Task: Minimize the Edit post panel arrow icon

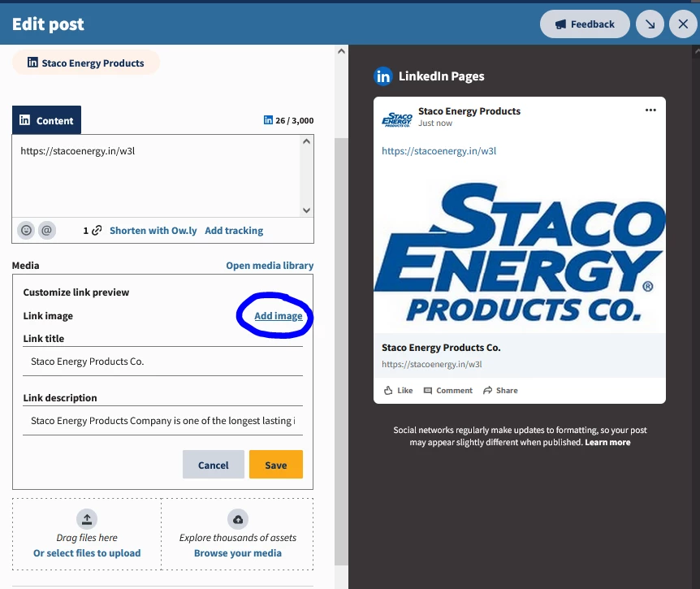Action: pos(650,24)
